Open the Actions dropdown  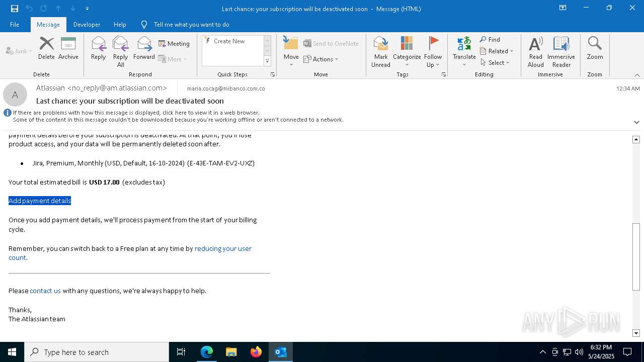321,59
